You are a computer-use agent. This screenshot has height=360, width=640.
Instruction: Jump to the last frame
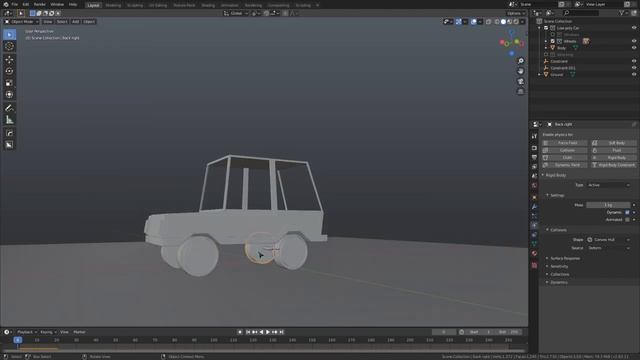[281, 332]
